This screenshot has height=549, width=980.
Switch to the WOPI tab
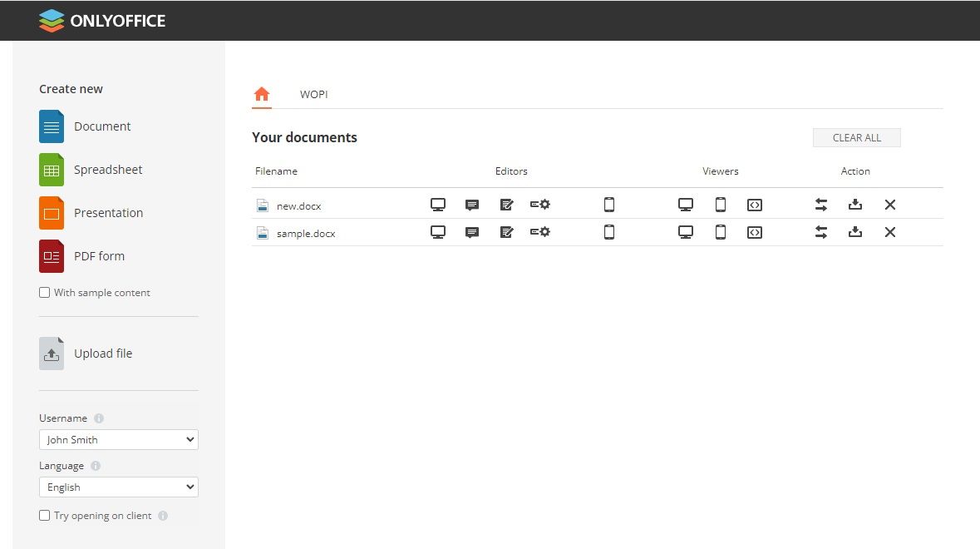click(313, 94)
